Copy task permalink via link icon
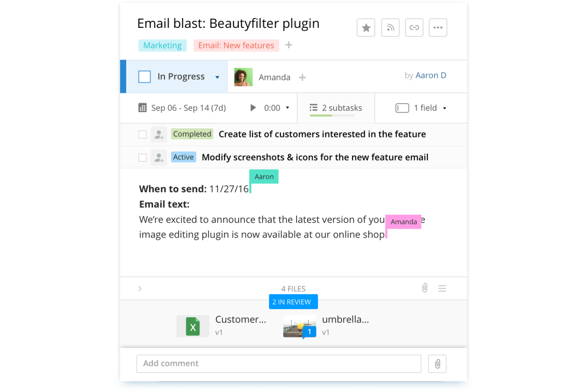The image size is (587, 392). pos(414,28)
